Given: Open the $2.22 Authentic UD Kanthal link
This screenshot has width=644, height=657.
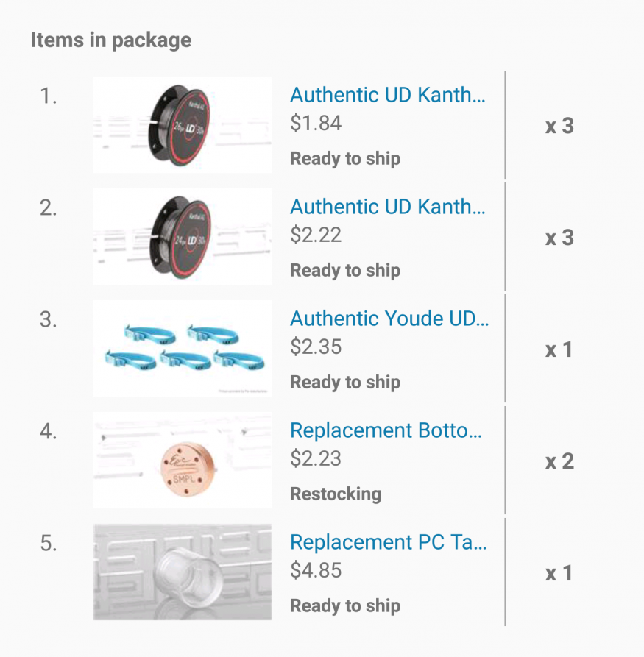Looking at the screenshot, I should pyautogui.click(x=388, y=207).
